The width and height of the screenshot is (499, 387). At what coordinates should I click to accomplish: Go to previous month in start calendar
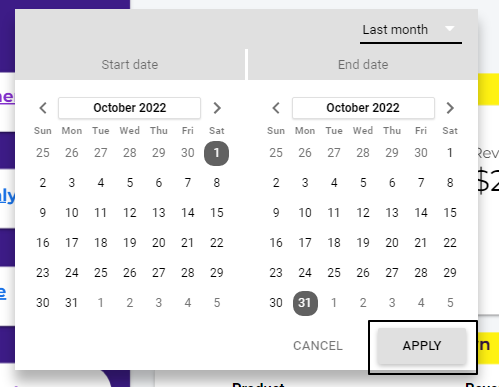[x=43, y=108]
